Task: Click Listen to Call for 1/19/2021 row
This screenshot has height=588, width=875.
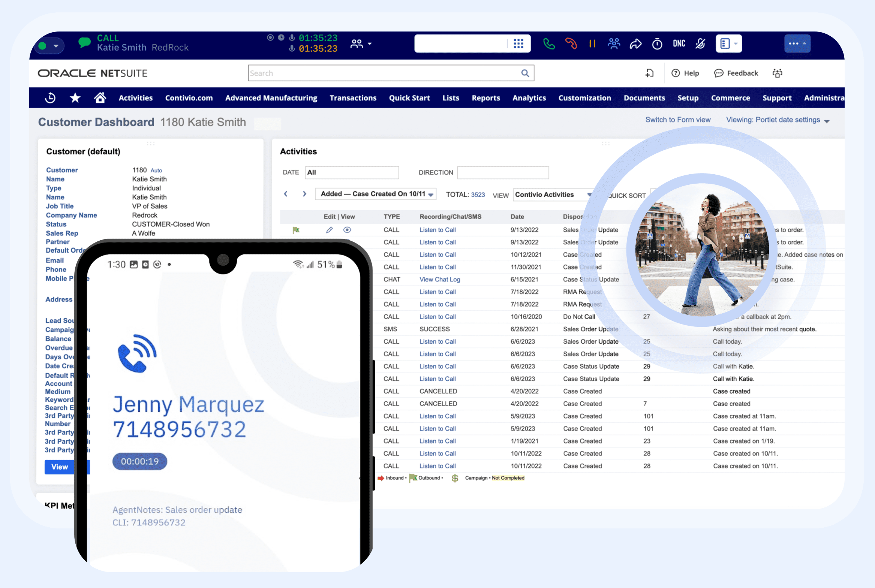Action: pyautogui.click(x=437, y=441)
